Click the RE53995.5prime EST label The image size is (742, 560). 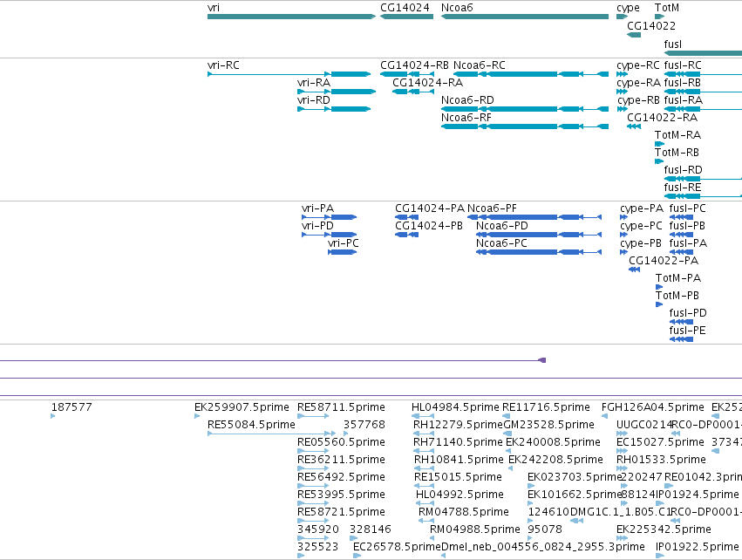click(x=341, y=495)
